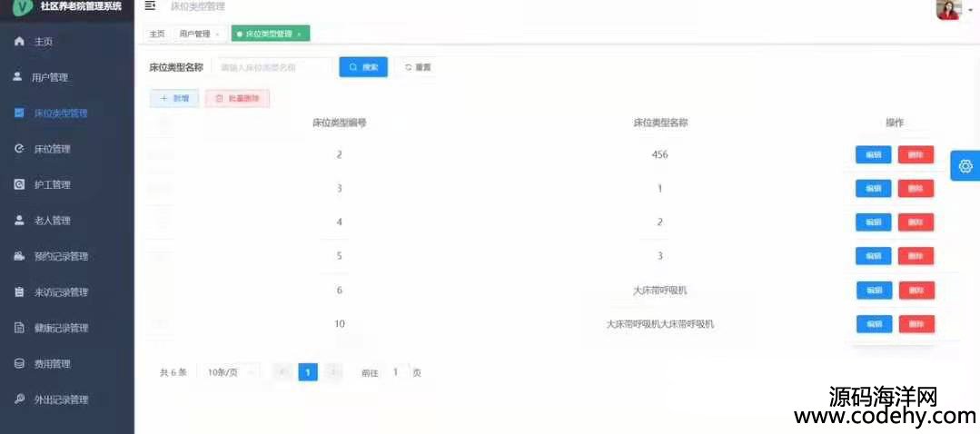Delete the 大床带呼吸机 row numbered 6
Viewport: 980px width, 434px height.
pyautogui.click(x=916, y=291)
